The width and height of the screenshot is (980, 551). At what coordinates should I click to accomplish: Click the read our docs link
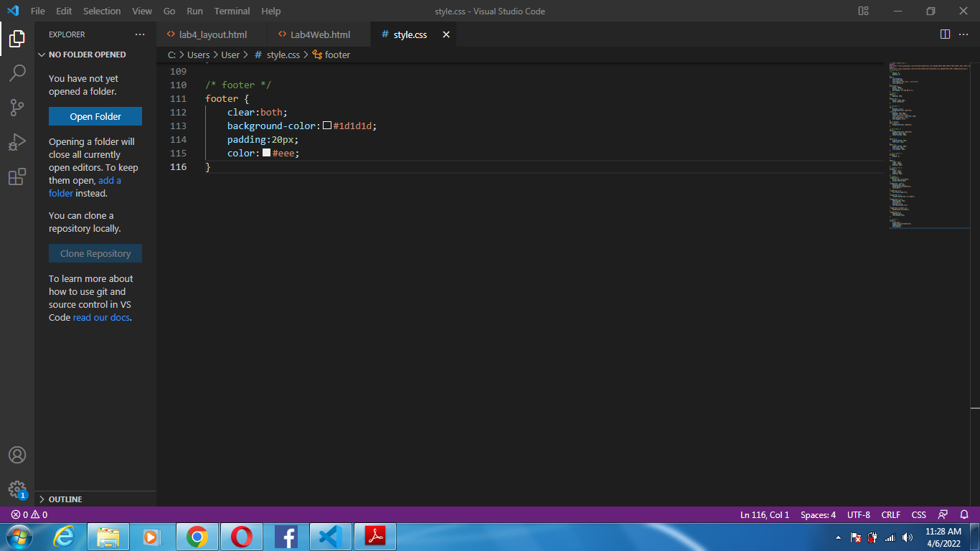click(100, 317)
